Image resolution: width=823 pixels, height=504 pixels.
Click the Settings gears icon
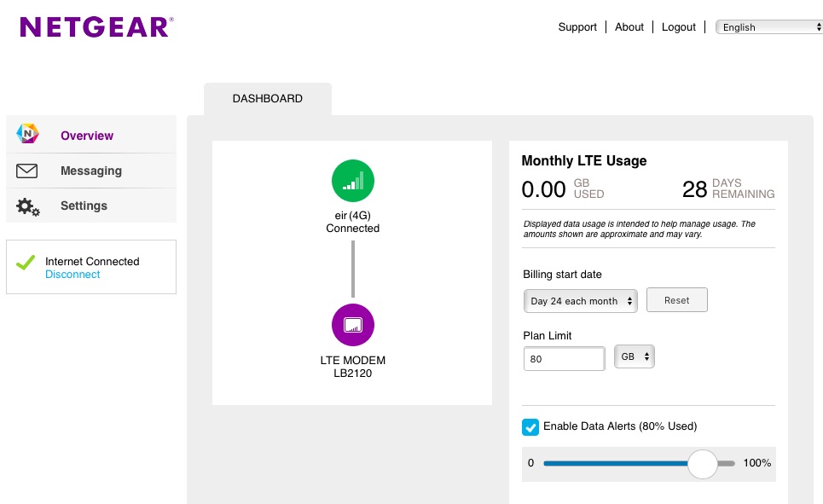28,206
